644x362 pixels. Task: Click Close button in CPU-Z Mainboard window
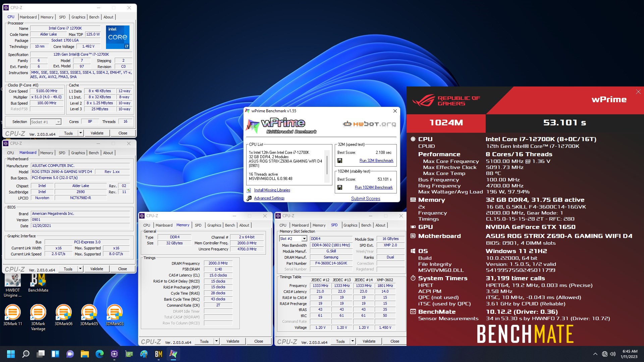(122, 269)
